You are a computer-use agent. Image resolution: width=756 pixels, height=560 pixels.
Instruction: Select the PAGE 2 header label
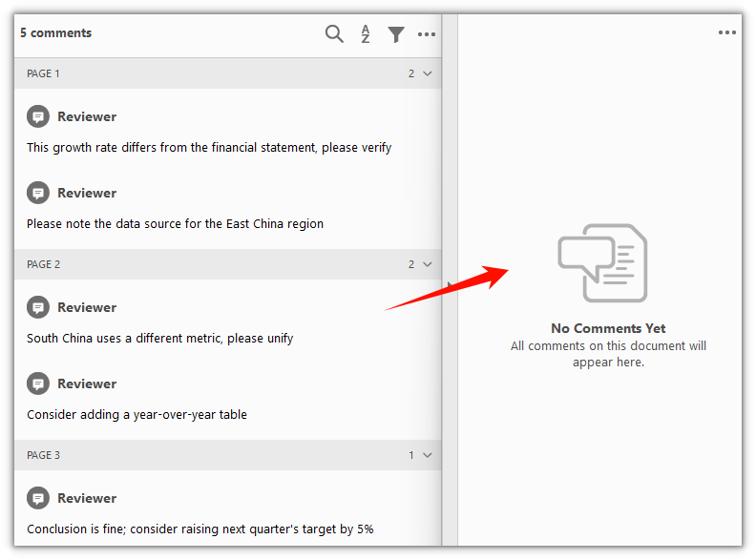[x=43, y=264]
